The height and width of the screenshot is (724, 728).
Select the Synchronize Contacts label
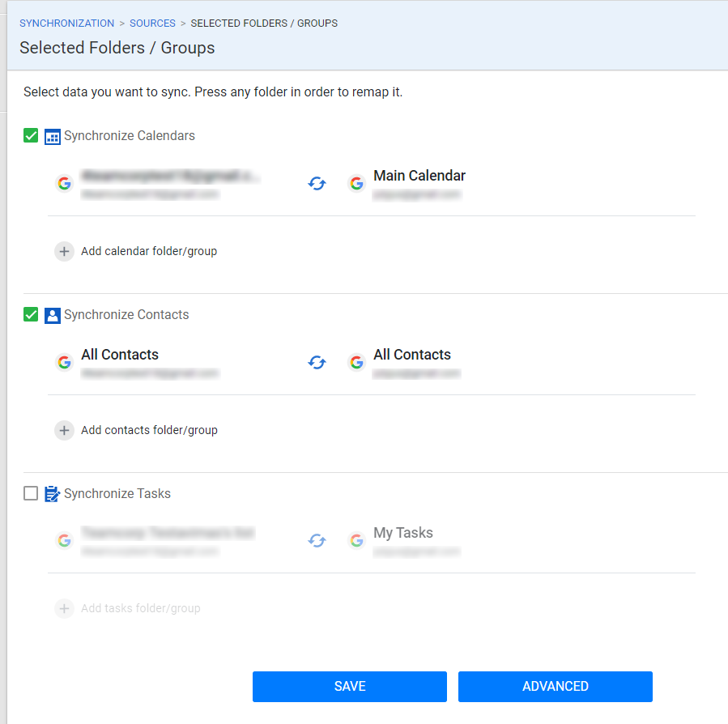126,314
